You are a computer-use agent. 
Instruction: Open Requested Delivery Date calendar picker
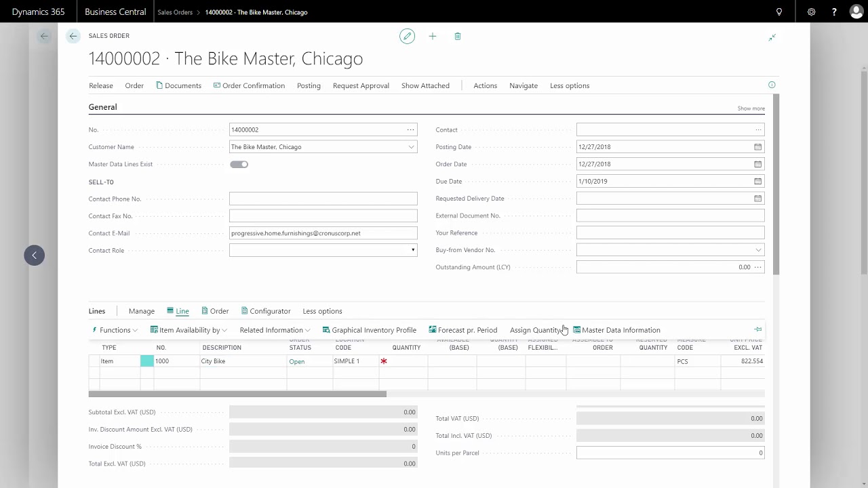tap(757, 199)
